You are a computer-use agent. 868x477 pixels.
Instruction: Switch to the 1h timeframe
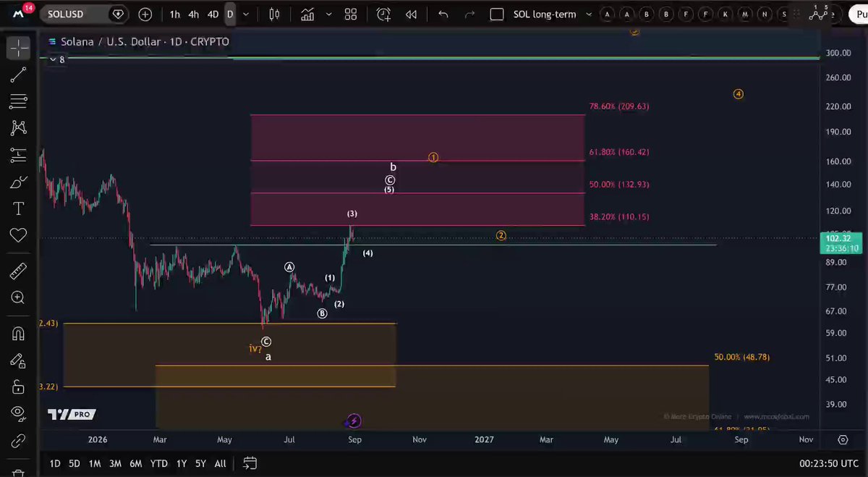[175, 14]
